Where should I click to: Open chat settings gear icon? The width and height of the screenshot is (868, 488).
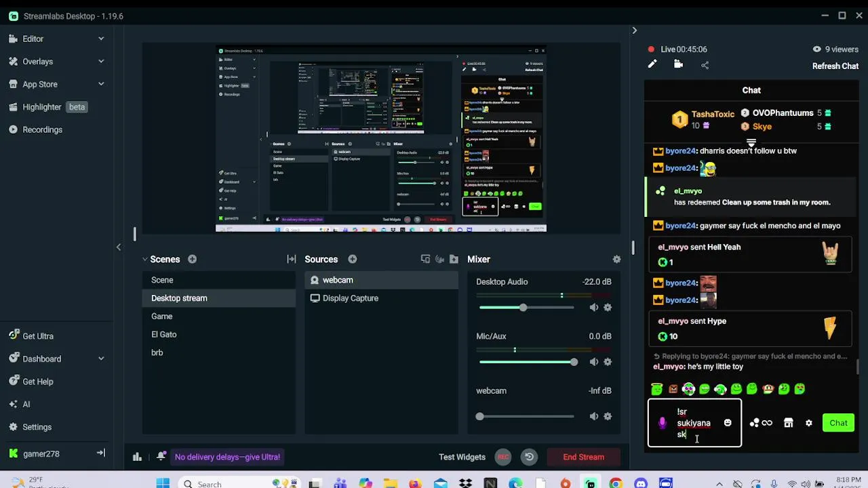tap(809, 423)
